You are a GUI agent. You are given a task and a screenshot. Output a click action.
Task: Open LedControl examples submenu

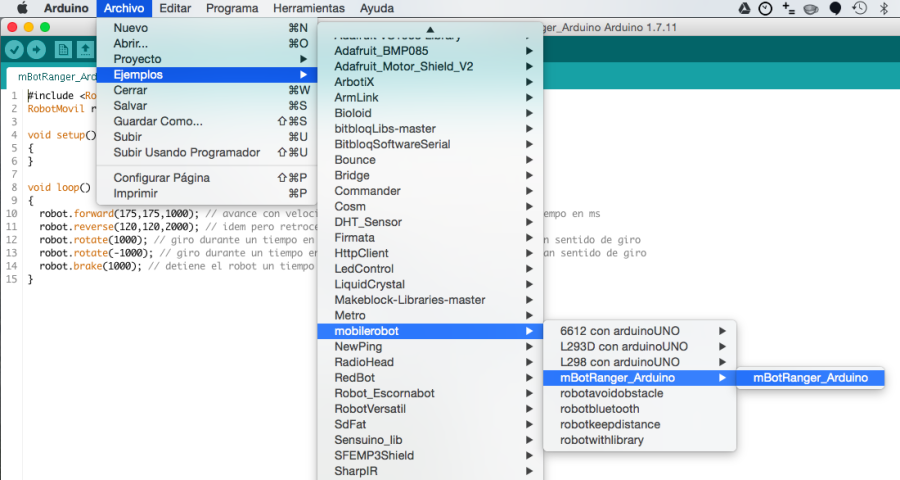tap(430, 268)
